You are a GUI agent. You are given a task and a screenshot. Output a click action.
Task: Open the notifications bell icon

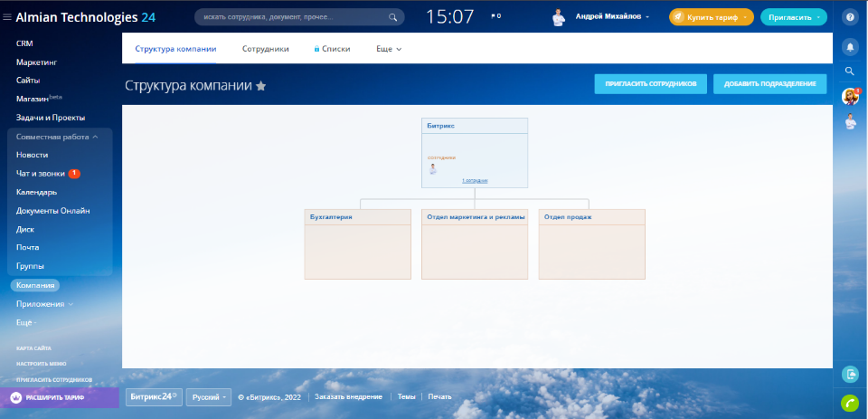pos(850,46)
